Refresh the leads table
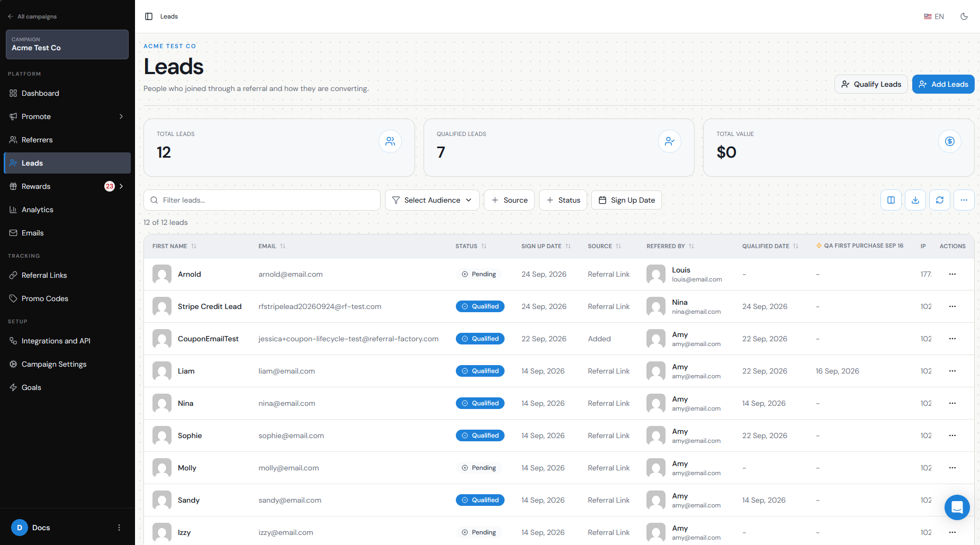 (940, 200)
